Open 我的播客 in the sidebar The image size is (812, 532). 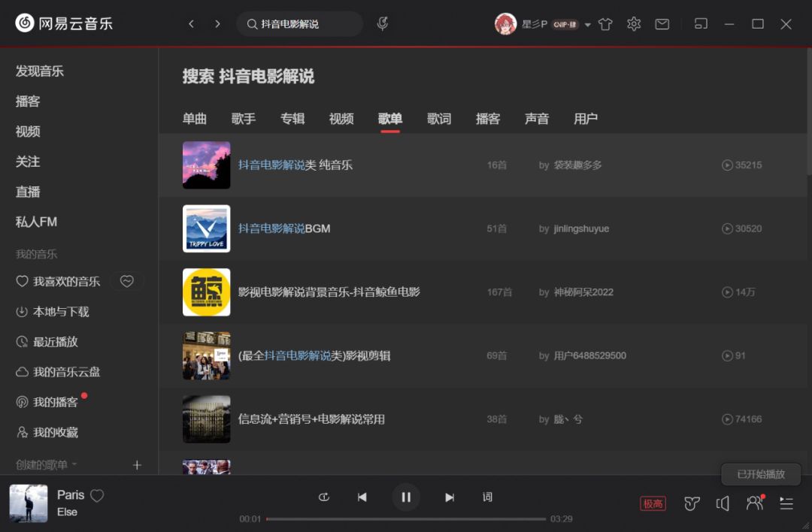[47, 402]
